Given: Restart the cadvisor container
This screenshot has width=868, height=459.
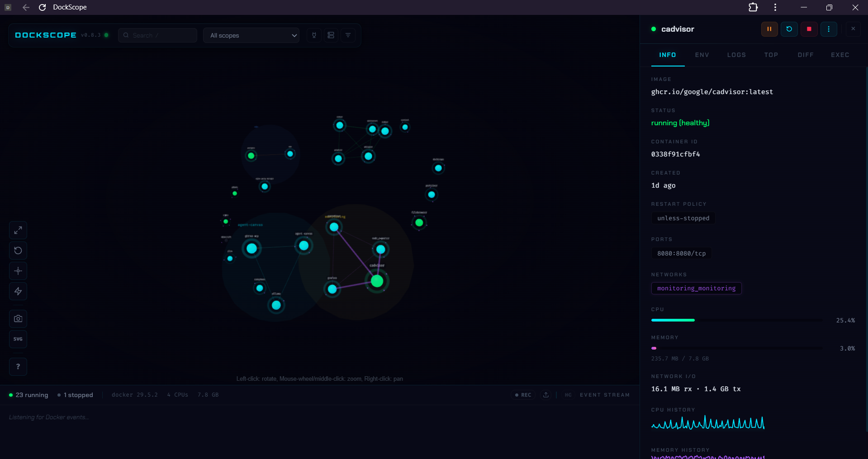Looking at the screenshot, I should pos(789,29).
